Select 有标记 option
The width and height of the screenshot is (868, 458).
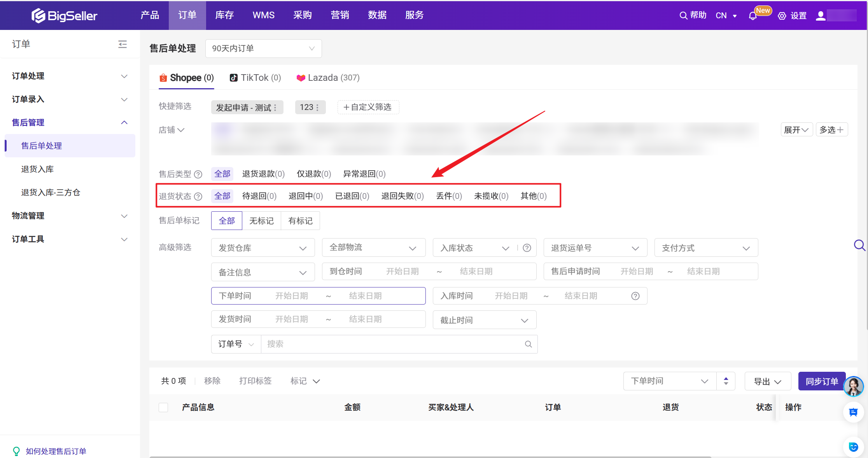300,221
